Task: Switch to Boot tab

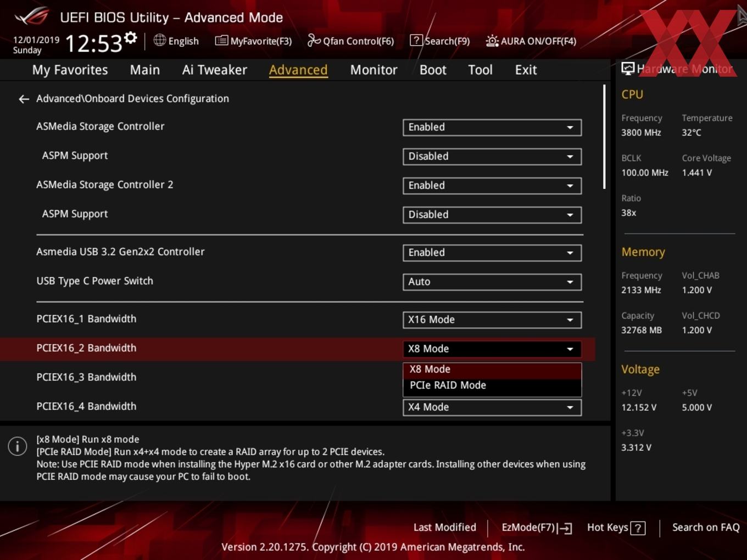Action: pyautogui.click(x=433, y=70)
